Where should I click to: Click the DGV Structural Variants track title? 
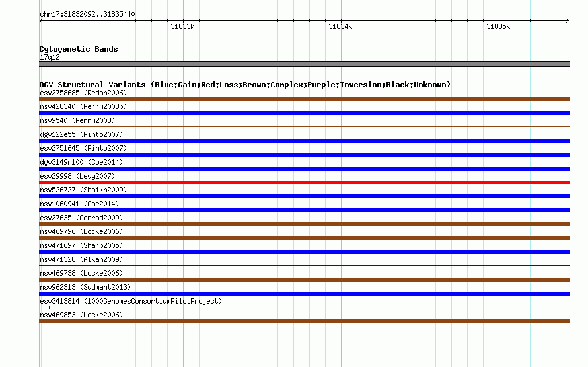245,85
